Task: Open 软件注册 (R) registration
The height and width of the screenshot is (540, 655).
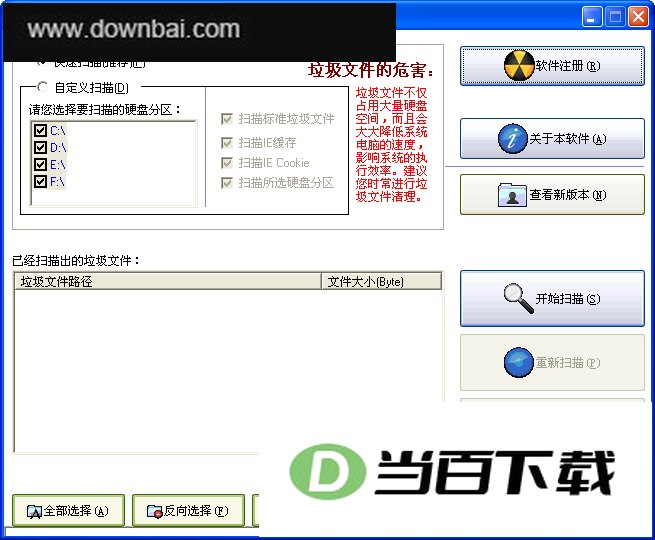Action: 552,66
